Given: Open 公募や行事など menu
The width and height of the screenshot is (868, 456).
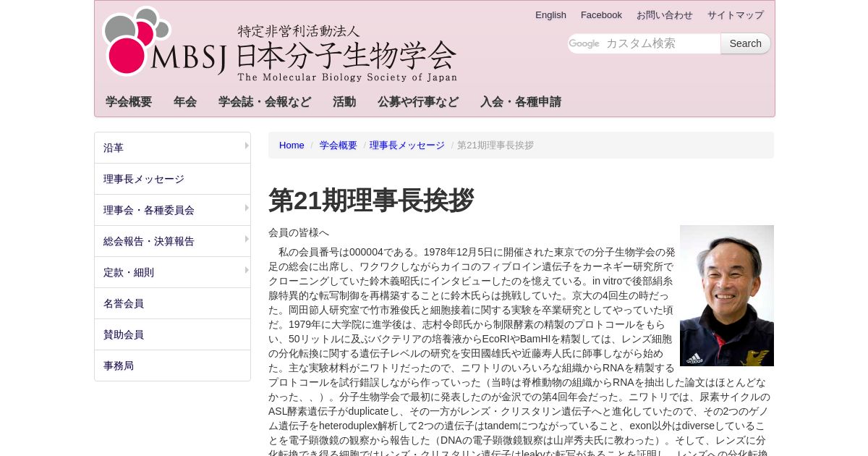Looking at the screenshot, I should click(418, 102).
